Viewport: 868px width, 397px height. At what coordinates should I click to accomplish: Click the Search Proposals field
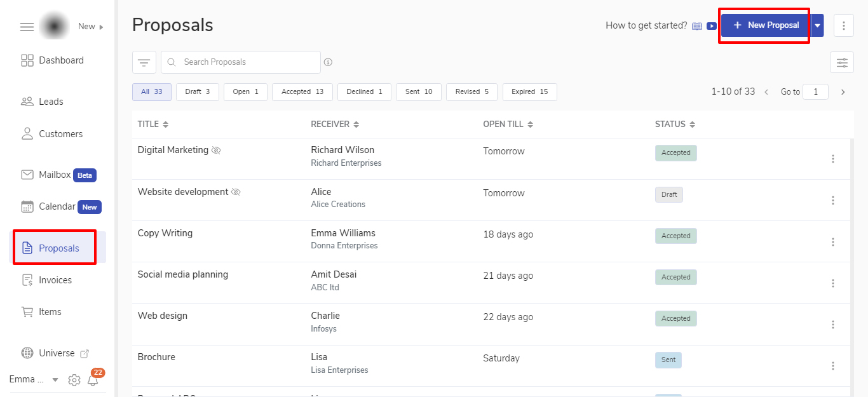pos(248,62)
